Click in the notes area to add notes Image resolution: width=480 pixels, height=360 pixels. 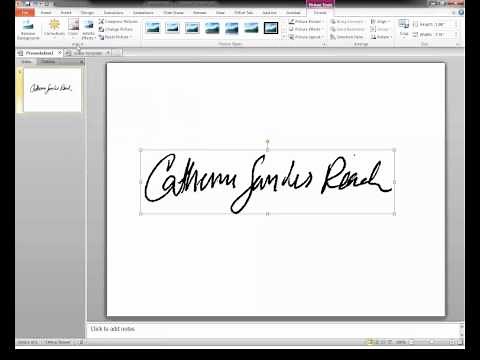click(273, 329)
